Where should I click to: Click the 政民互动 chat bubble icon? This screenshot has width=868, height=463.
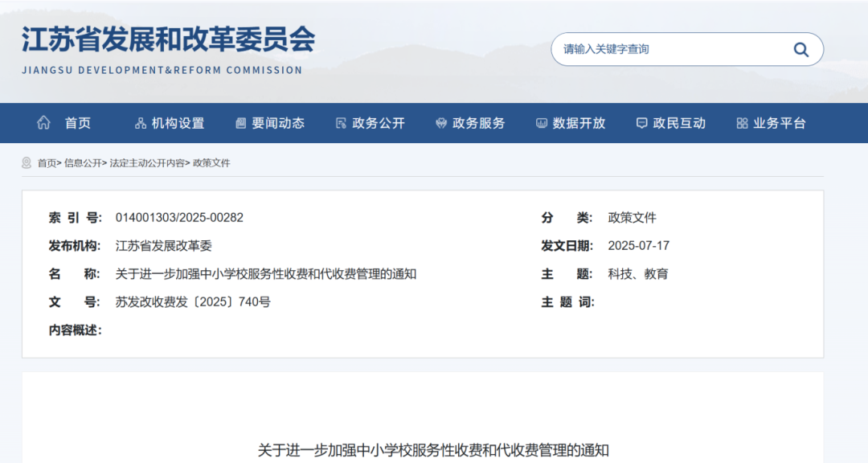[641, 124]
